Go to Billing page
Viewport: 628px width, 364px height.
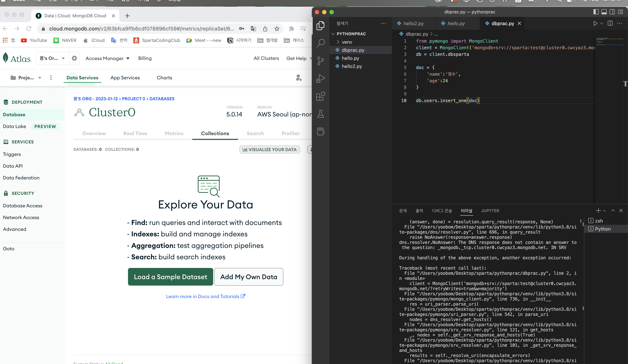click(145, 58)
